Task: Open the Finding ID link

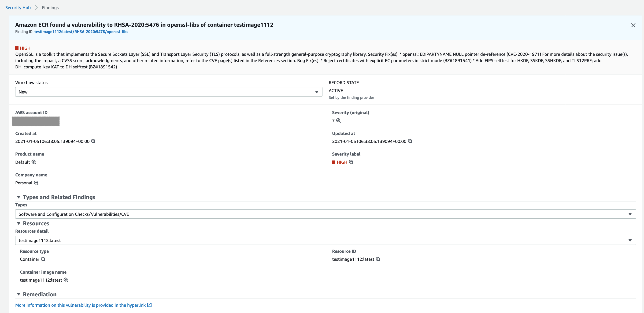Action: click(81, 32)
